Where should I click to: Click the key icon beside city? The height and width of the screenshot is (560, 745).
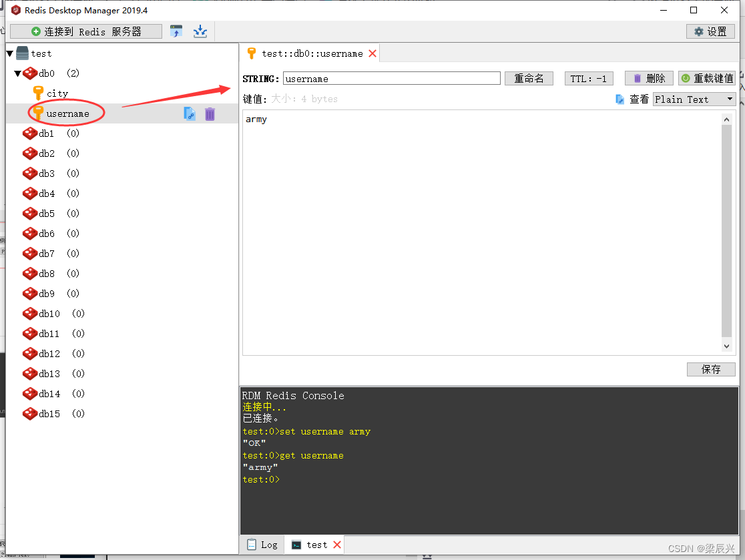38,93
